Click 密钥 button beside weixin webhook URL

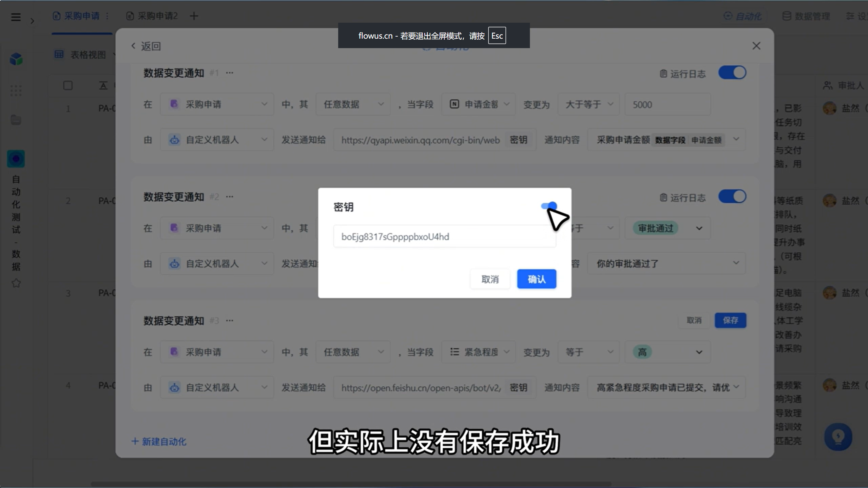pos(518,140)
